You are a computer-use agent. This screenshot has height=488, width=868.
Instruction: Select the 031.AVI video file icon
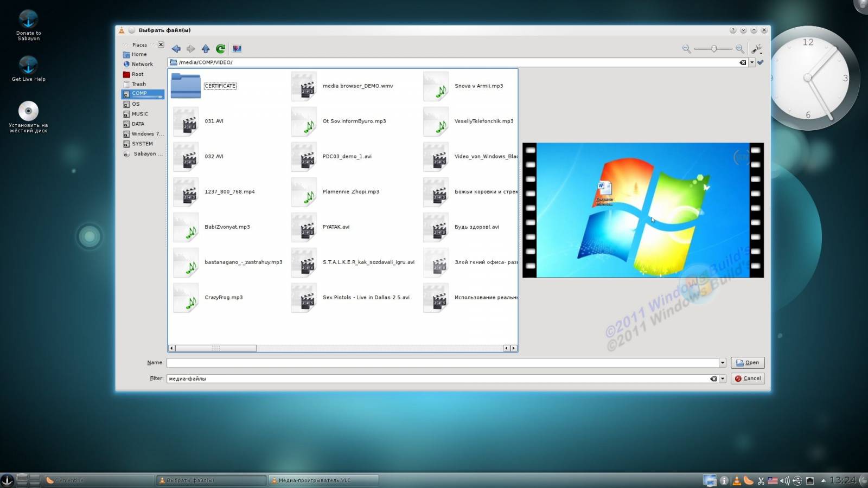coord(186,121)
